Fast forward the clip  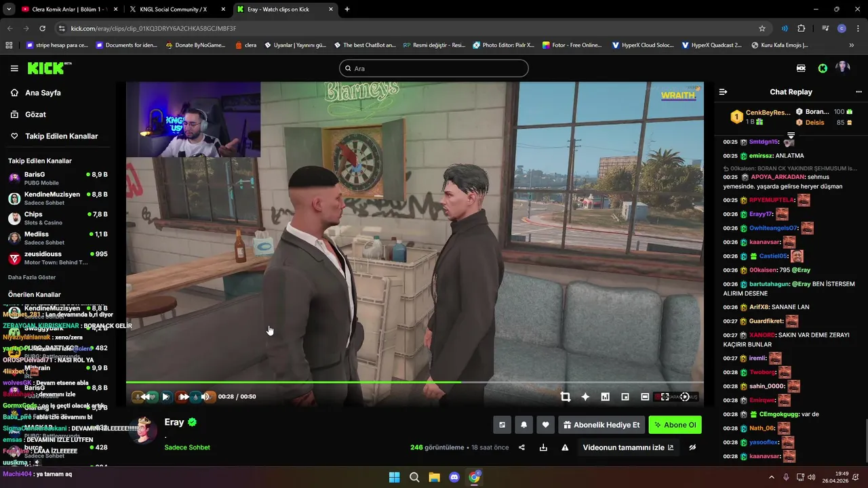184,396
